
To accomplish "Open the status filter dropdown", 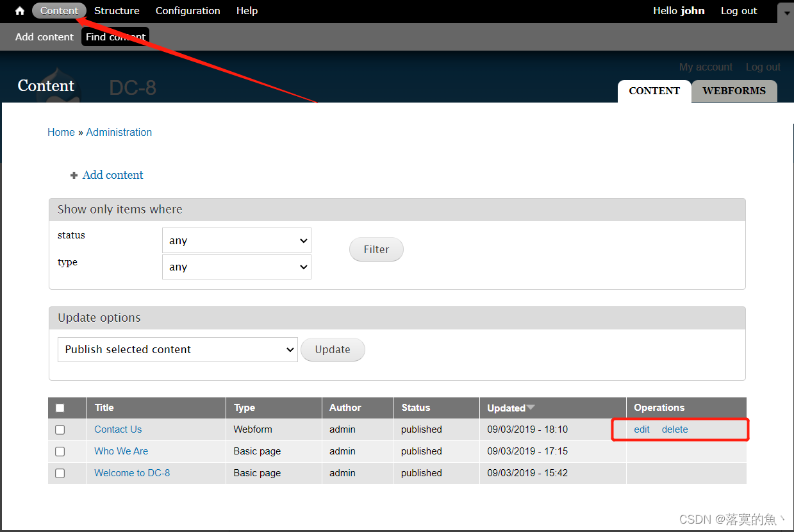I will [236, 240].
